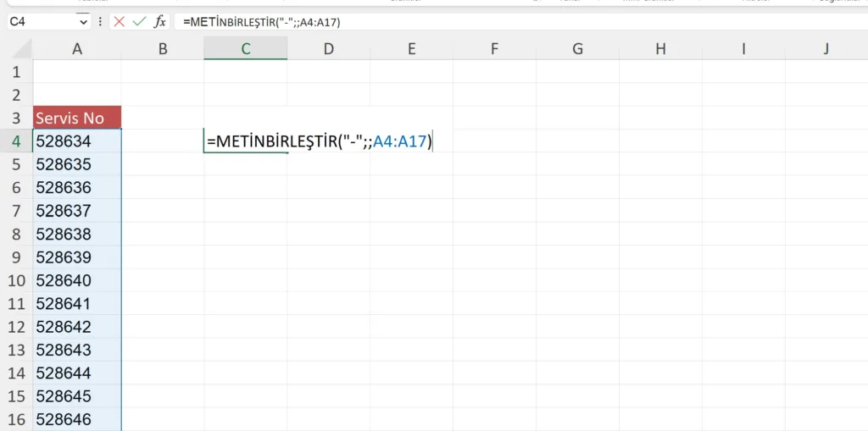Click the red Servis No header cell

[x=77, y=118]
